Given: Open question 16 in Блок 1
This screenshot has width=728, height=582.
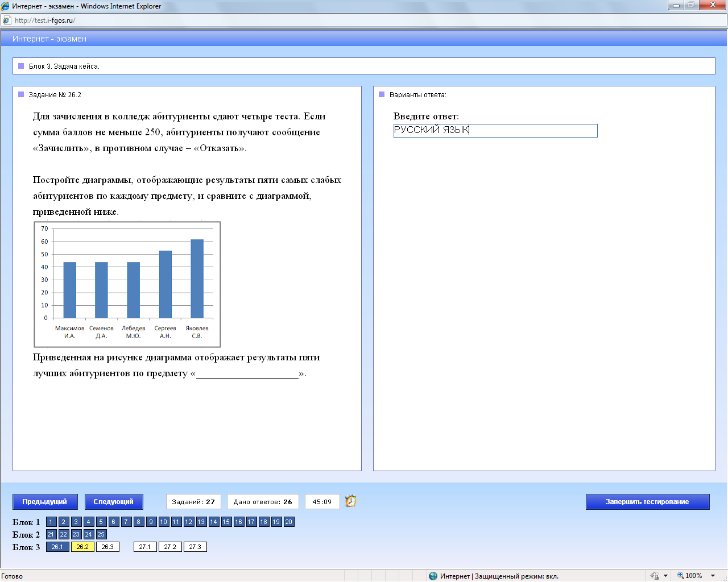Looking at the screenshot, I should point(238,522).
